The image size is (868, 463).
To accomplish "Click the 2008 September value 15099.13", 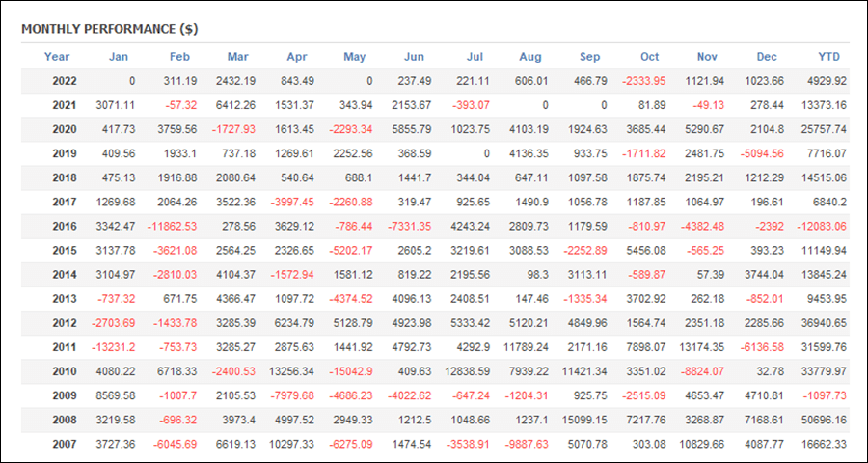I will pos(584,420).
